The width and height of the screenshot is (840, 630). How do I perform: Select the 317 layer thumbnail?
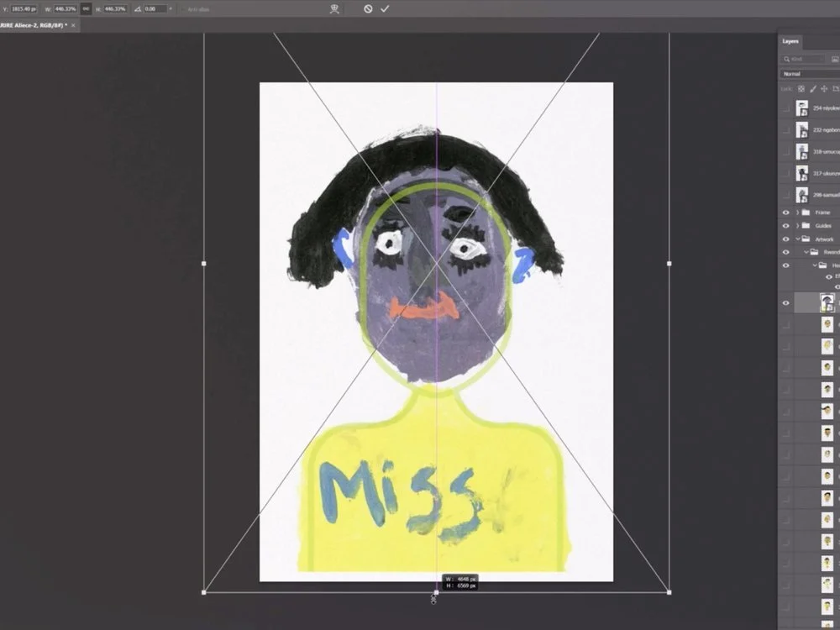[x=802, y=173]
